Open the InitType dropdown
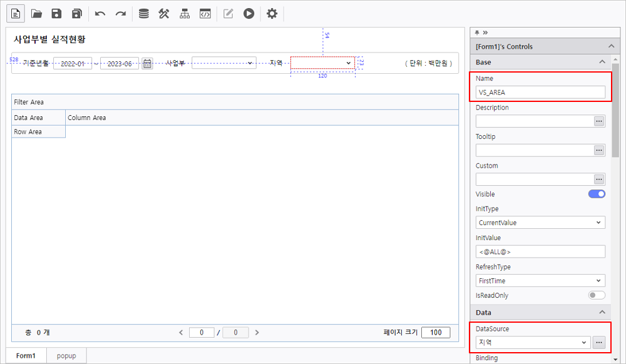 (x=540, y=223)
